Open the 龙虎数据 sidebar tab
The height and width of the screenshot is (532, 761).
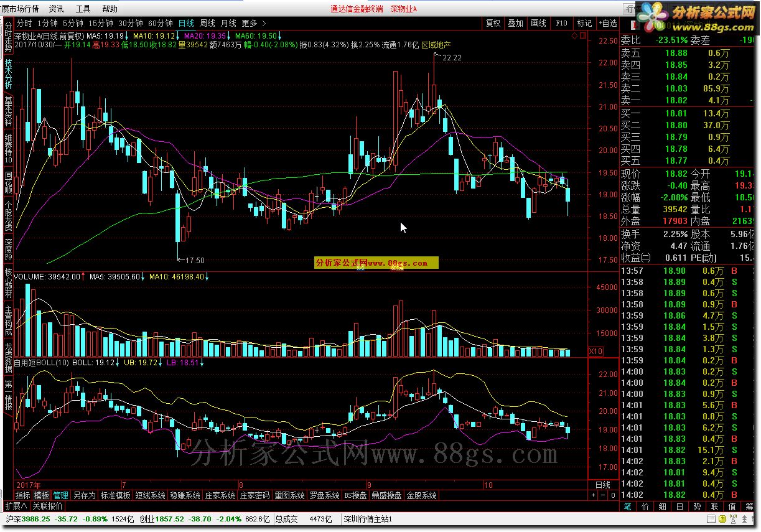tap(8, 357)
